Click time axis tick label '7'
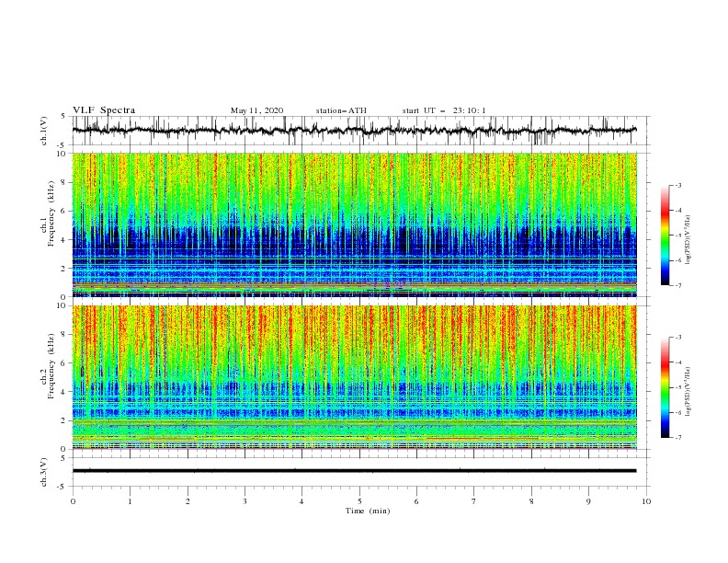 474,501
